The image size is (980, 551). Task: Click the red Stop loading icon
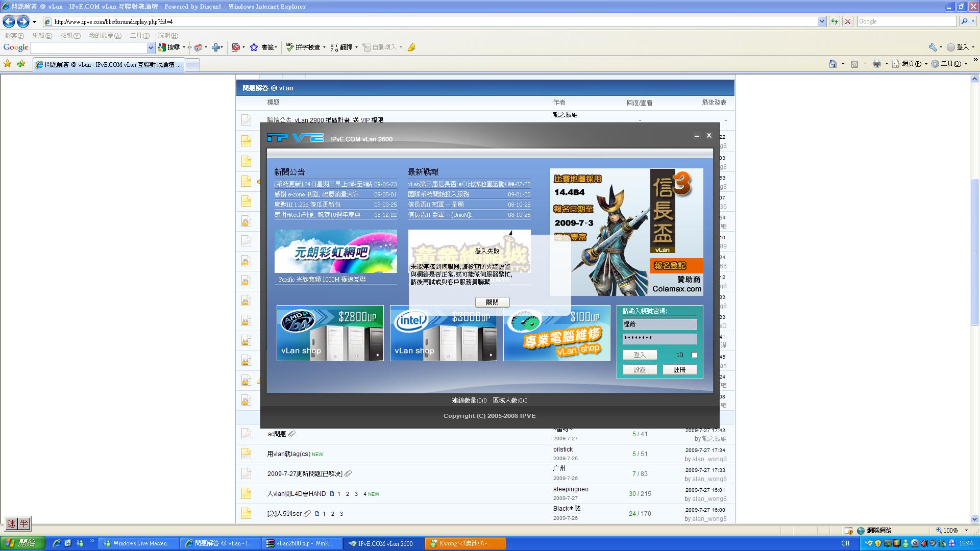(x=848, y=21)
